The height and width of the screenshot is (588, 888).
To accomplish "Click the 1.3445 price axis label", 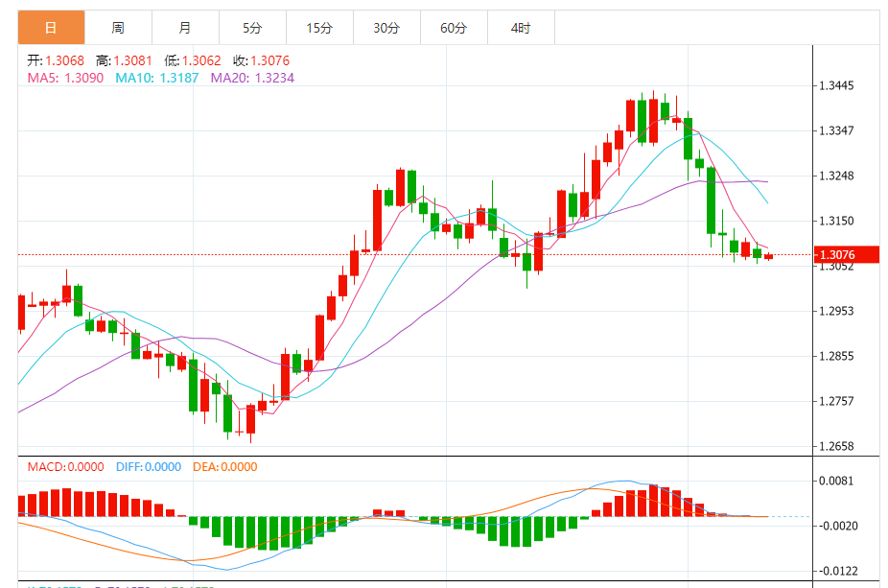I will pyautogui.click(x=836, y=85).
